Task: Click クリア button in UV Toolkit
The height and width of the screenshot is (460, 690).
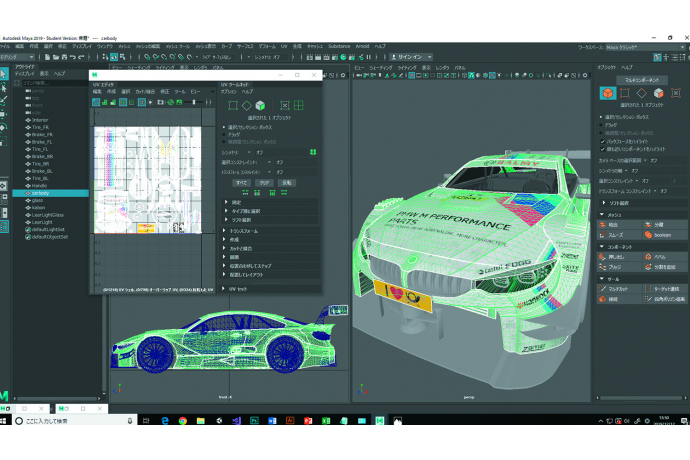Action: pyautogui.click(x=264, y=183)
